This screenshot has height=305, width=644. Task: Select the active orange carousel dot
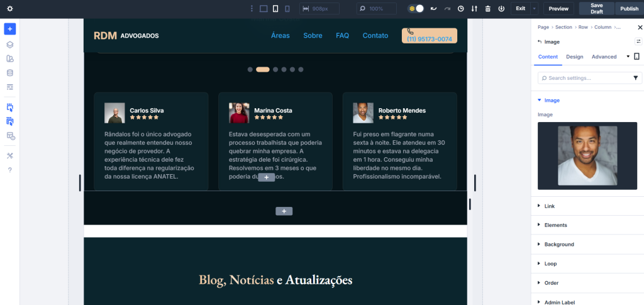(x=263, y=69)
